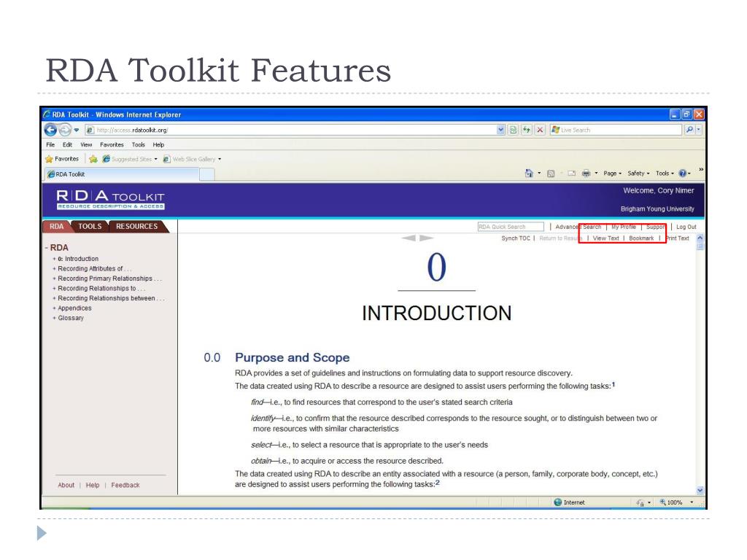The width and height of the screenshot is (747, 560).
Task: Open a new blank browser tab
Action: coord(206,175)
